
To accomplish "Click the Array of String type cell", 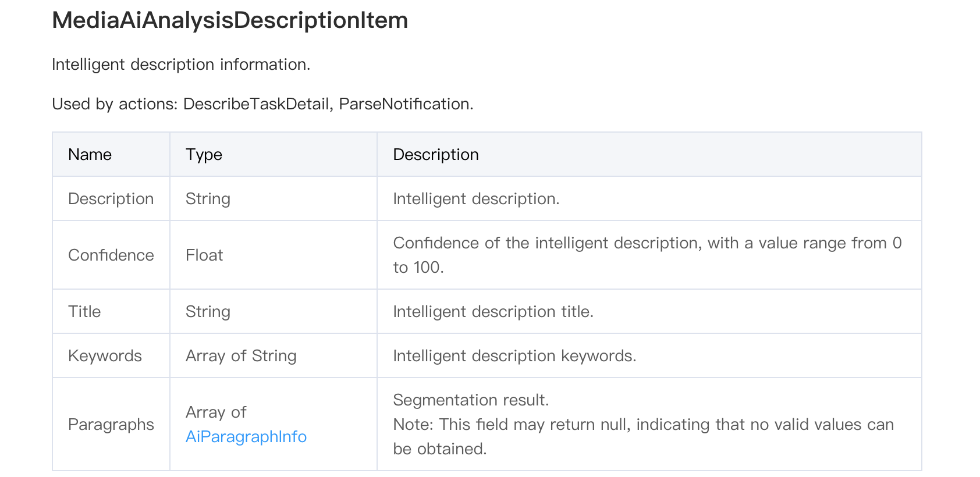I will pyautogui.click(x=241, y=355).
